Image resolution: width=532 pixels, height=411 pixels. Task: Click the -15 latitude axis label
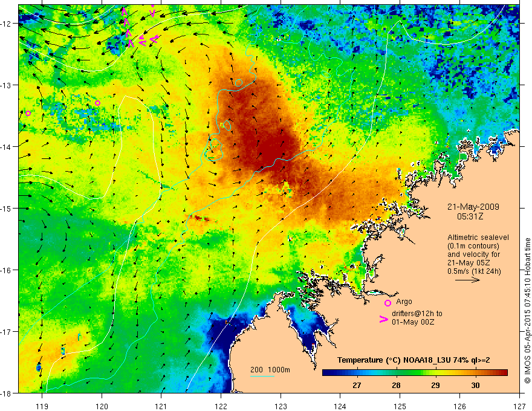(7, 208)
